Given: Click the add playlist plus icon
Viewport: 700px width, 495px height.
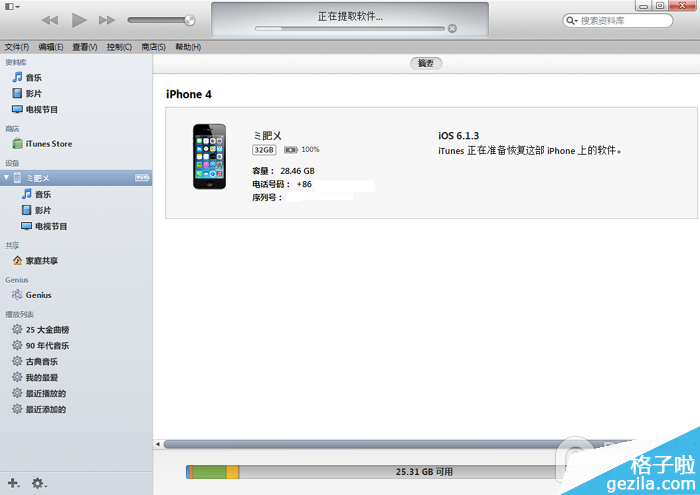Looking at the screenshot, I should [x=13, y=483].
